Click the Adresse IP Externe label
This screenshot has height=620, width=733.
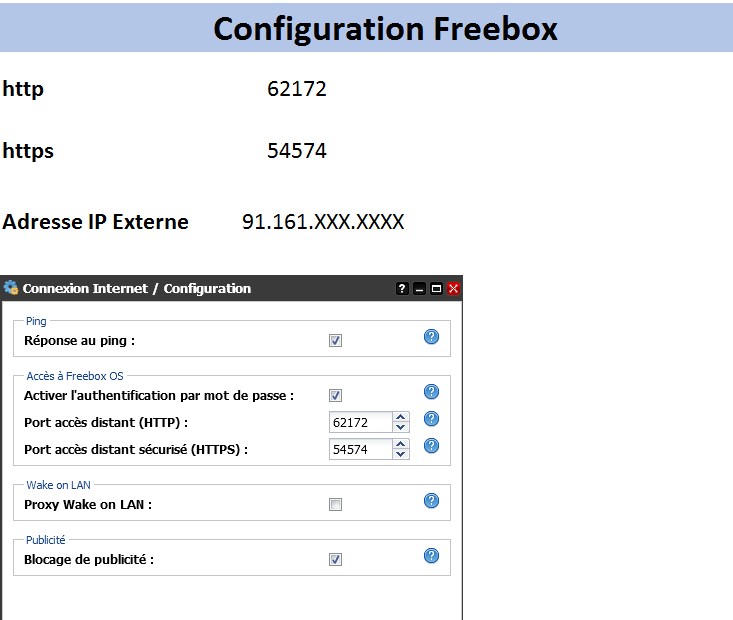coord(95,222)
